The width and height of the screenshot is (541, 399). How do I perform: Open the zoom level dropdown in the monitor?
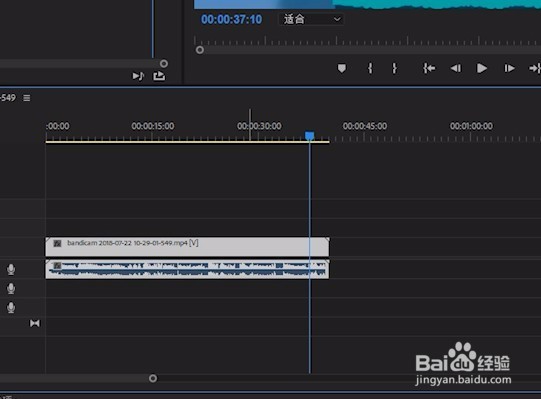point(311,19)
